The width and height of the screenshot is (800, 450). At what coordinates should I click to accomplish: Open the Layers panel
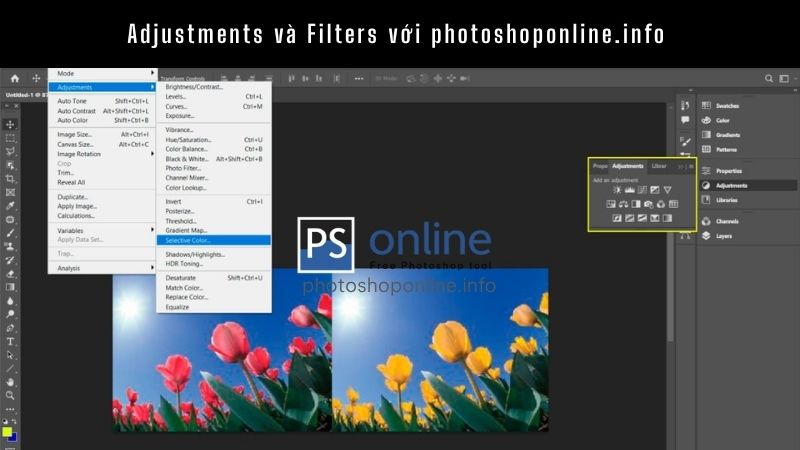coord(717,236)
